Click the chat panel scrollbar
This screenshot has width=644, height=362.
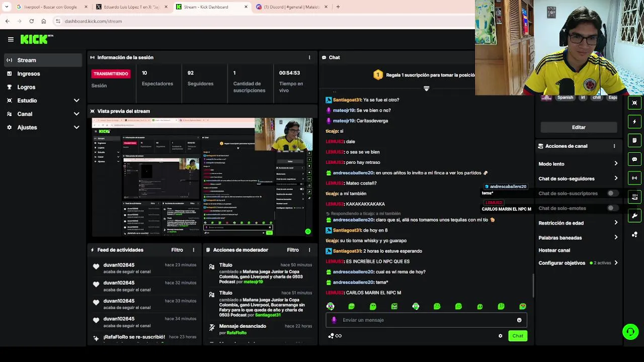click(x=533, y=286)
